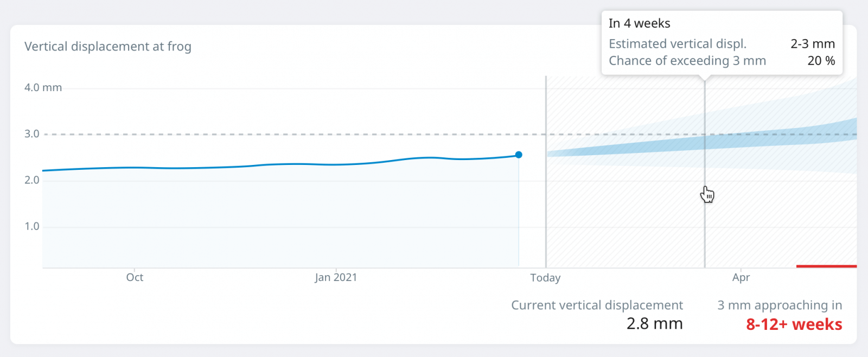Click the Current vertical displacement label
Screen dimensions: 868x357
[597, 305]
